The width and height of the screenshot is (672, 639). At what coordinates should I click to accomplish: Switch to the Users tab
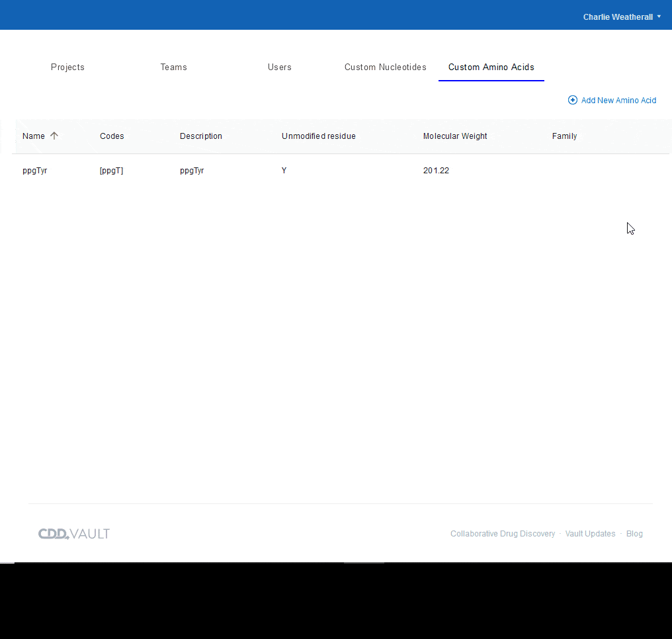[279, 67]
